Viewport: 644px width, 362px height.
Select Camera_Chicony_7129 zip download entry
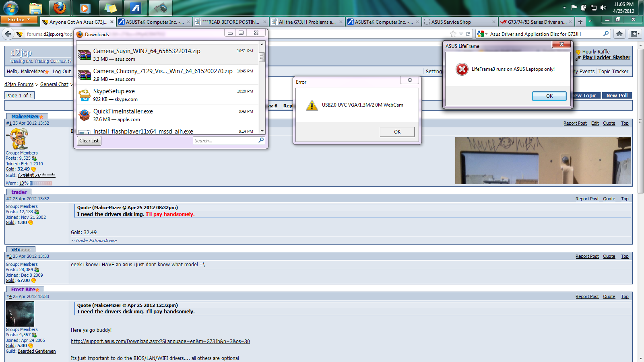tap(167, 74)
